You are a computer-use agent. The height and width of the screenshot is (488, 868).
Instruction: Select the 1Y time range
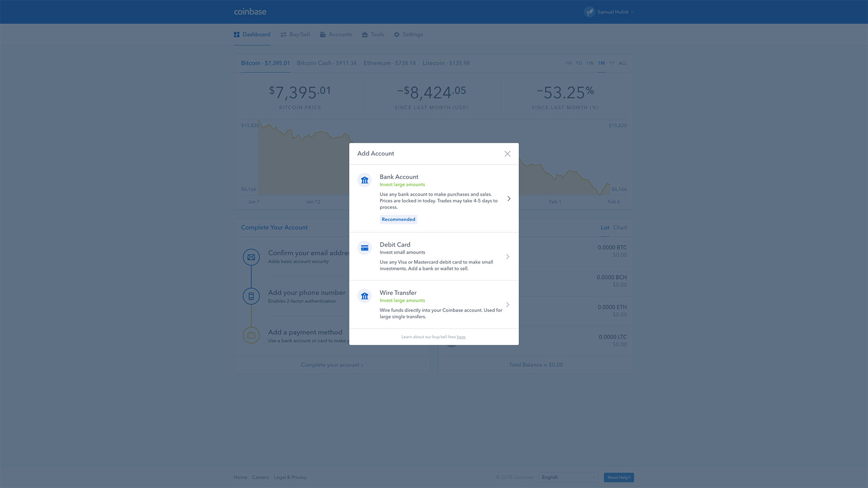[x=612, y=63]
